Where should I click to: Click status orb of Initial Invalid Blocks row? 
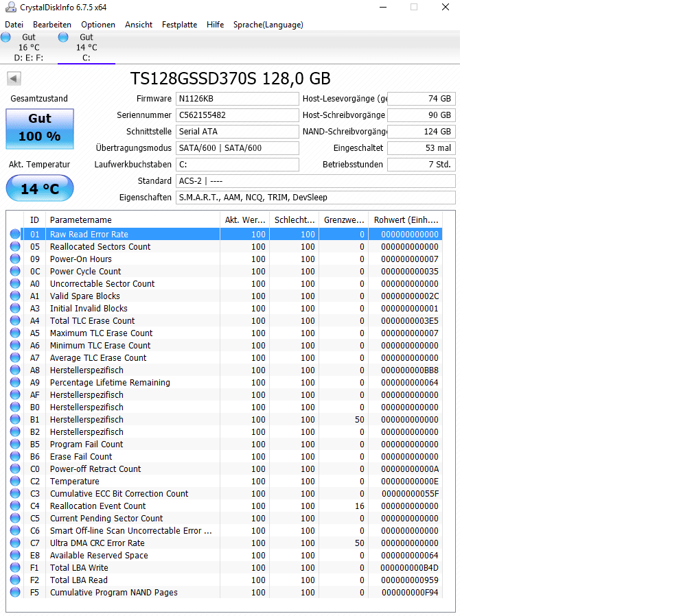click(x=15, y=308)
